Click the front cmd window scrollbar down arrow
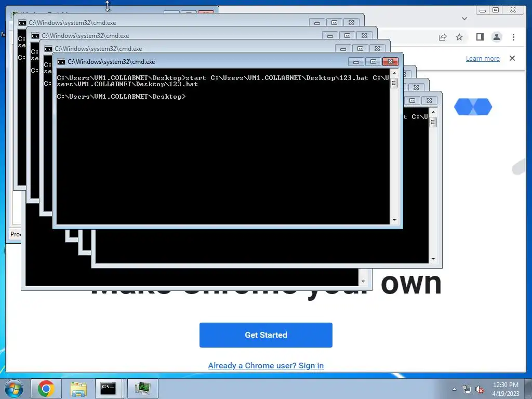The image size is (532, 399). tap(394, 220)
